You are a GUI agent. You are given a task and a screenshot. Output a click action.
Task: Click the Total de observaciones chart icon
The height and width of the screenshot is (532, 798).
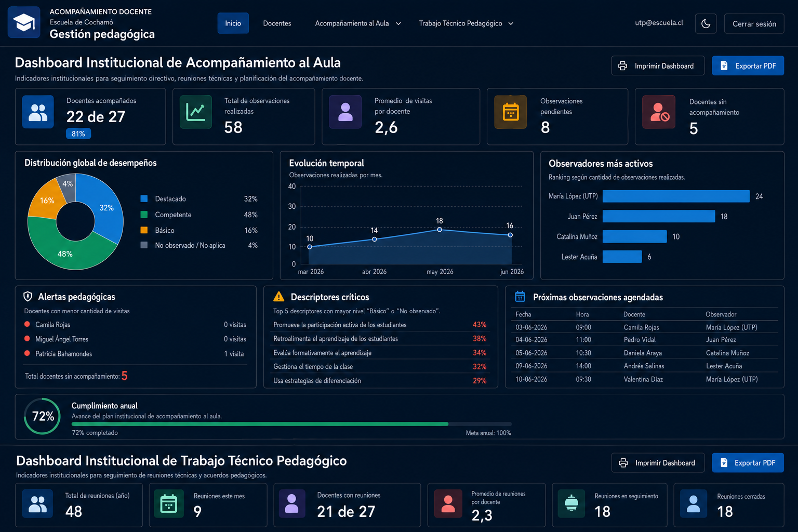click(x=196, y=112)
